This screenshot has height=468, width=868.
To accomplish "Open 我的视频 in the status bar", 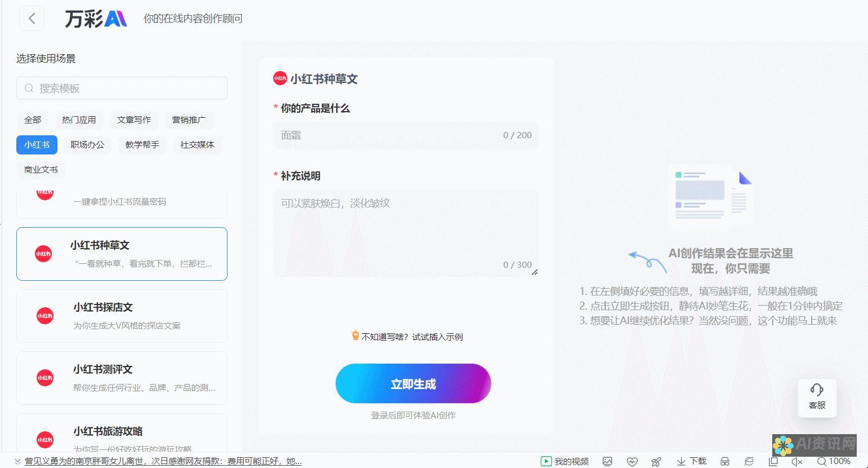I will [x=565, y=461].
